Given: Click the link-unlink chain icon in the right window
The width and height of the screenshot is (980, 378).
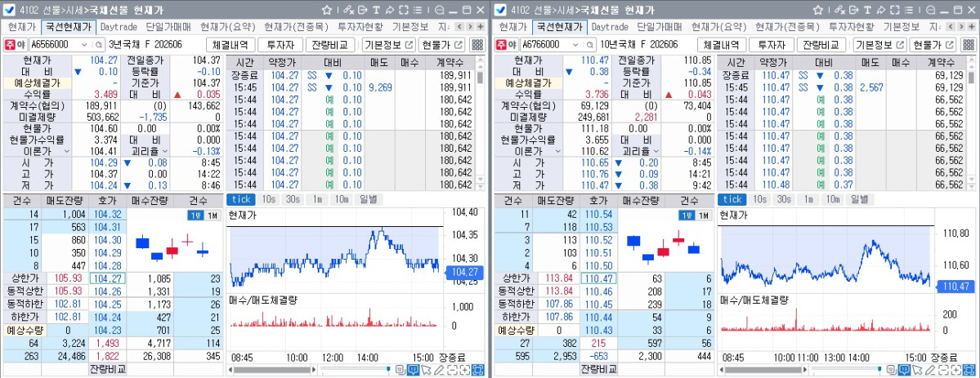Looking at the screenshot, I should [x=839, y=10].
